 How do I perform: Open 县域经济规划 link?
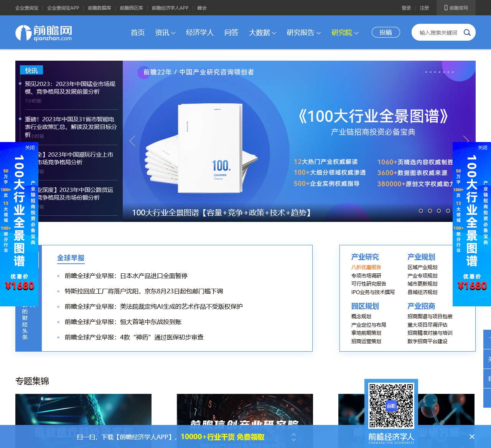(x=422, y=292)
